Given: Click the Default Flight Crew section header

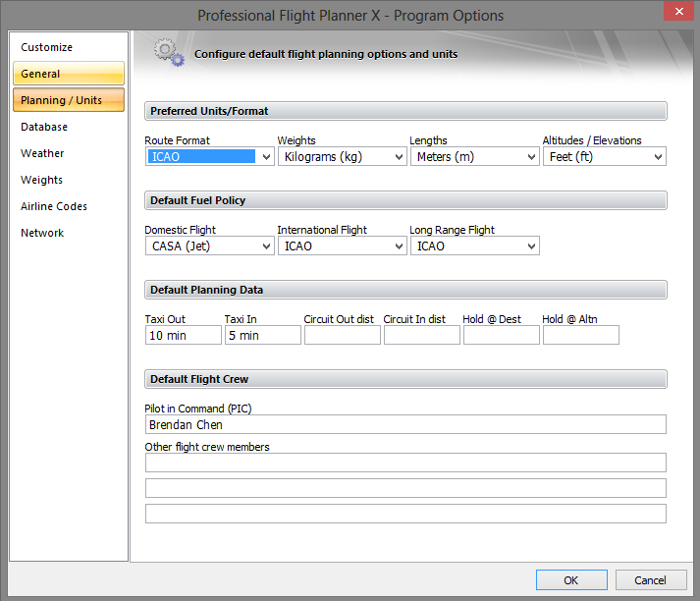Looking at the screenshot, I should [405, 379].
